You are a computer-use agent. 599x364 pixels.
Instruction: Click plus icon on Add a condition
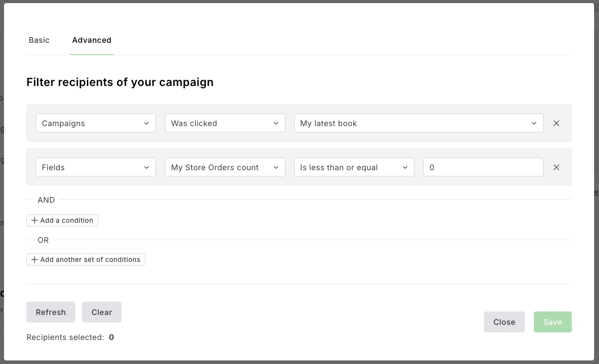tap(34, 221)
